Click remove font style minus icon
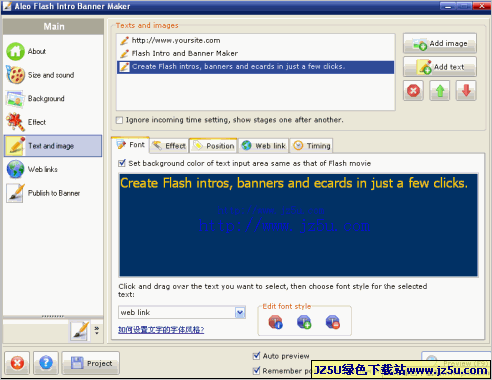The image size is (492, 380). 333,322
